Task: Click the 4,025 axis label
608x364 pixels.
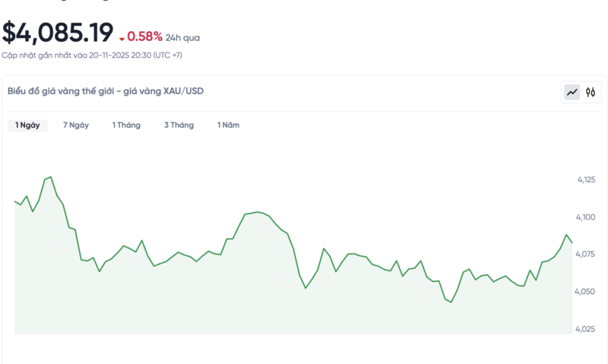Action: (x=586, y=329)
